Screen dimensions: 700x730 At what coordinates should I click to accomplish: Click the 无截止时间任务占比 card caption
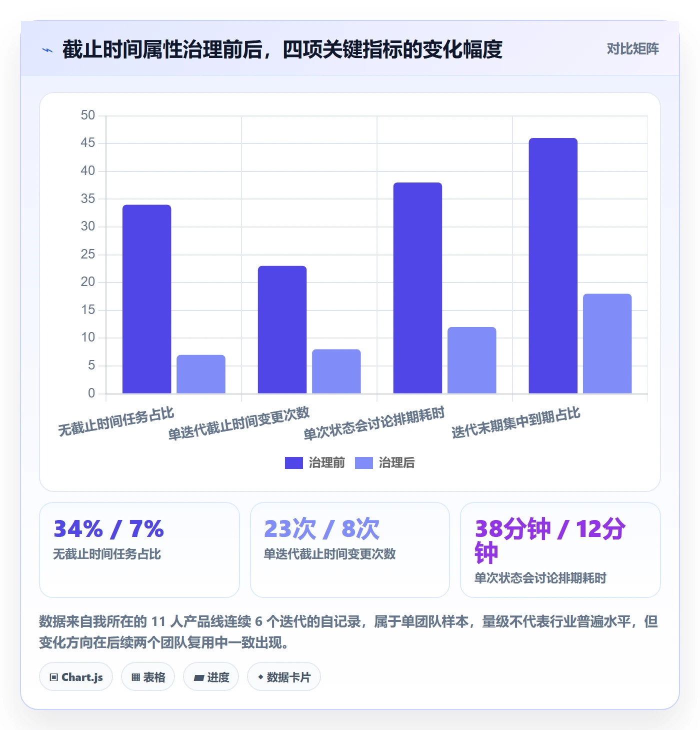107,554
